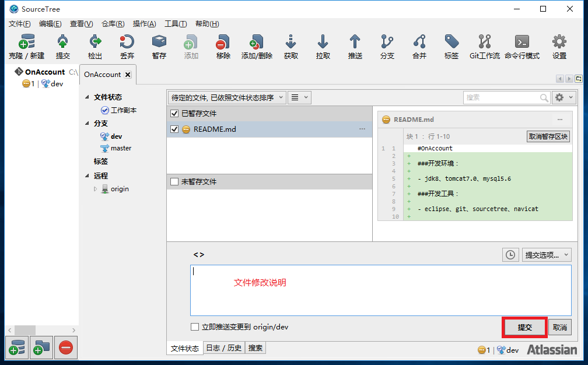Click the ellipsis on the README.md file row
The image size is (588, 365).
[x=362, y=129]
